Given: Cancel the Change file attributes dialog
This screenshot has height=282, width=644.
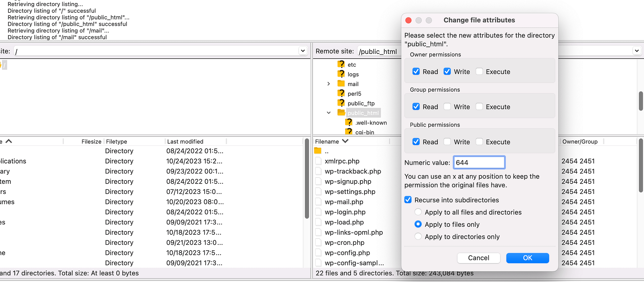Looking at the screenshot, I should pos(478,258).
